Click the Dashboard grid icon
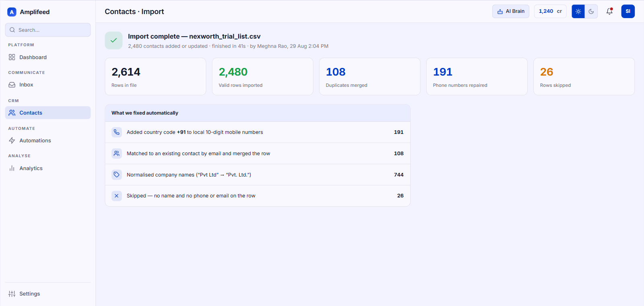This screenshot has height=306, width=644. point(12,57)
